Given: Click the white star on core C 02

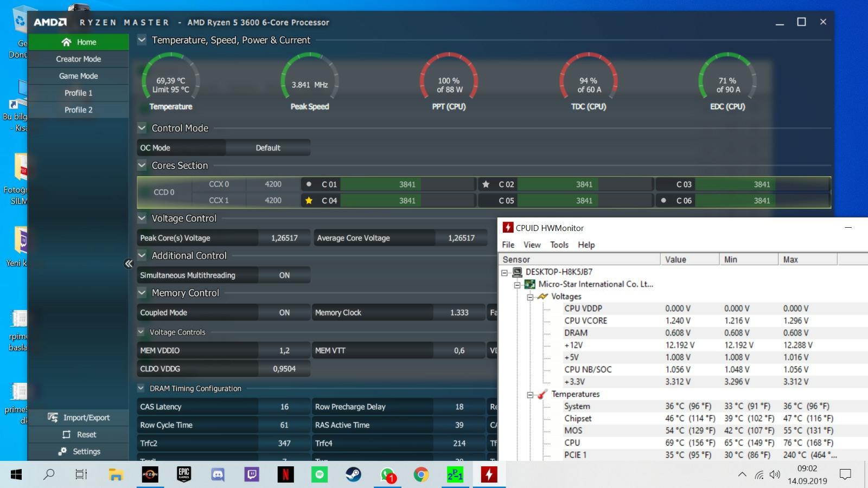Looking at the screenshot, I should click(x=486, y=184).
